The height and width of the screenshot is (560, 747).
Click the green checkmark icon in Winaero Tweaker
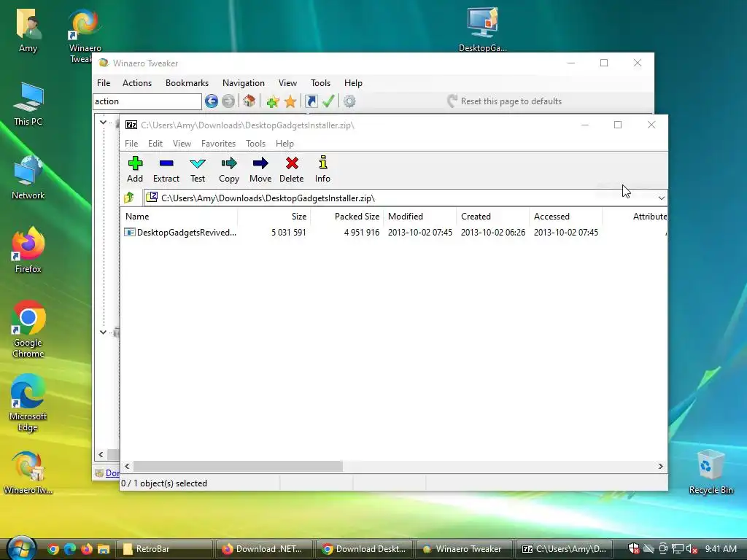click(328, 101)
